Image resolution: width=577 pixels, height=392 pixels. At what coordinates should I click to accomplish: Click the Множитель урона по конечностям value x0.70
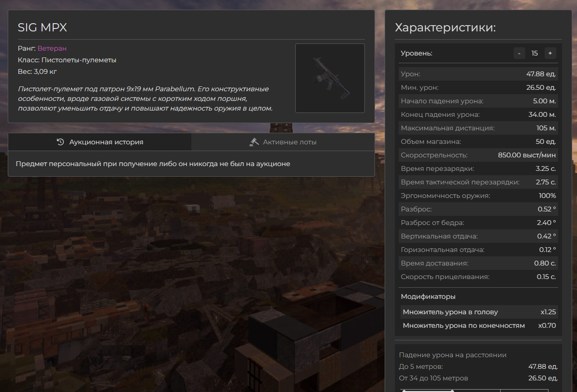[547, 325]
